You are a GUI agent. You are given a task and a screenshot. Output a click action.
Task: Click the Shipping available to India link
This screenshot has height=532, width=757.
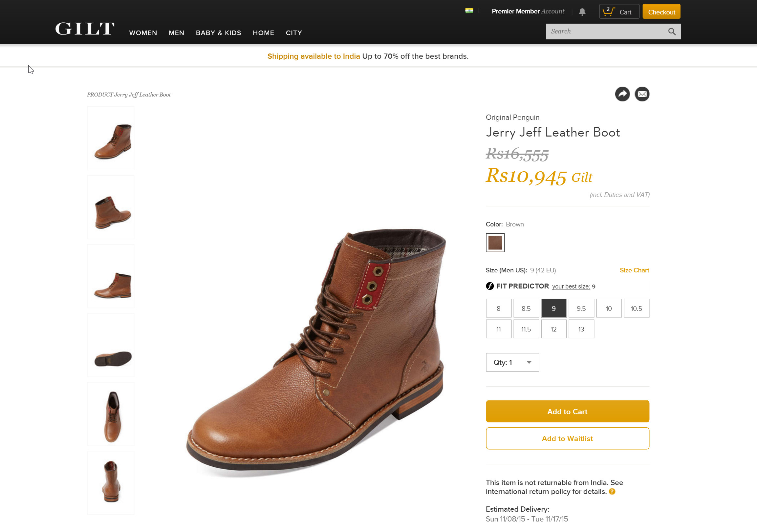(x=313, y=56)
